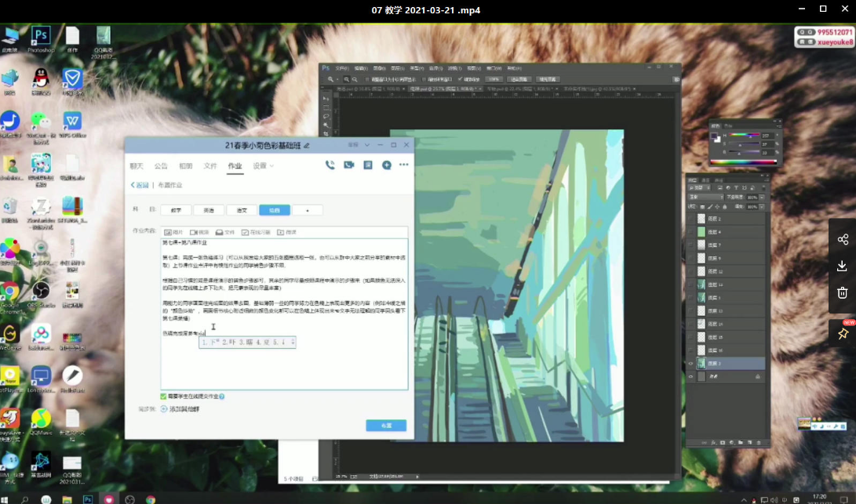This screenshot has height=504, width=856.
Task: Click the trash icon on the video player sidebar
Action: (843, 293)
